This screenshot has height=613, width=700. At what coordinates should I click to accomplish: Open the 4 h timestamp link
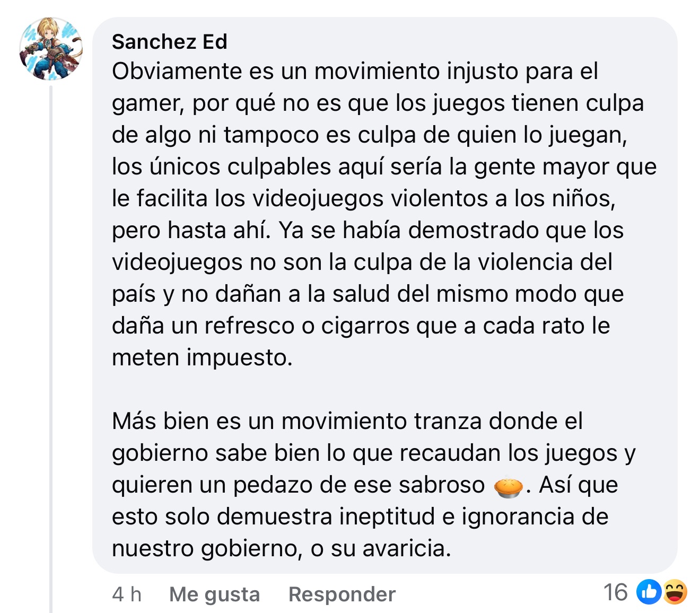click(x=127, y=594)
